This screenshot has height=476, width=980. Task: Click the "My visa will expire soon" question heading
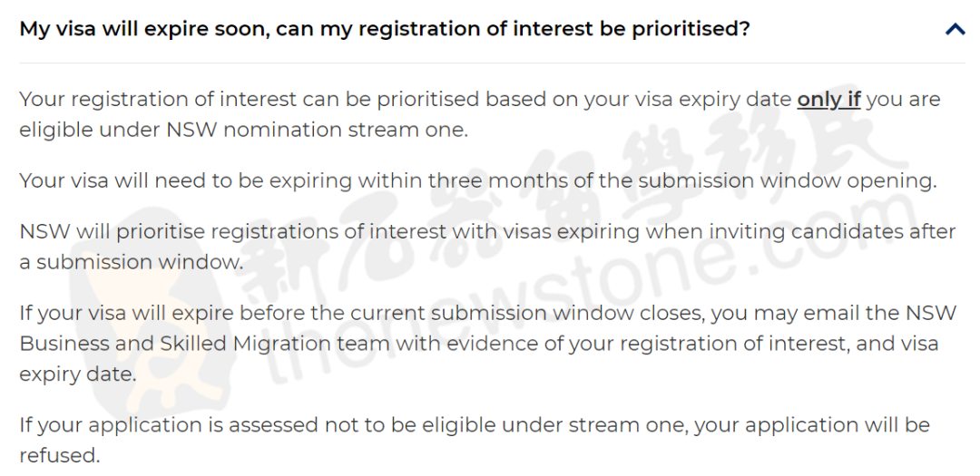tap(385, 29)
